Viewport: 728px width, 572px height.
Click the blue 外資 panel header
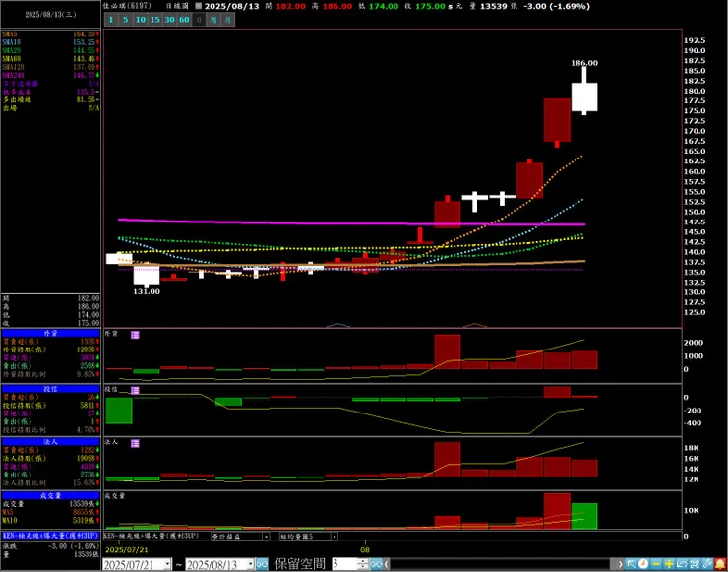(50, 333)
